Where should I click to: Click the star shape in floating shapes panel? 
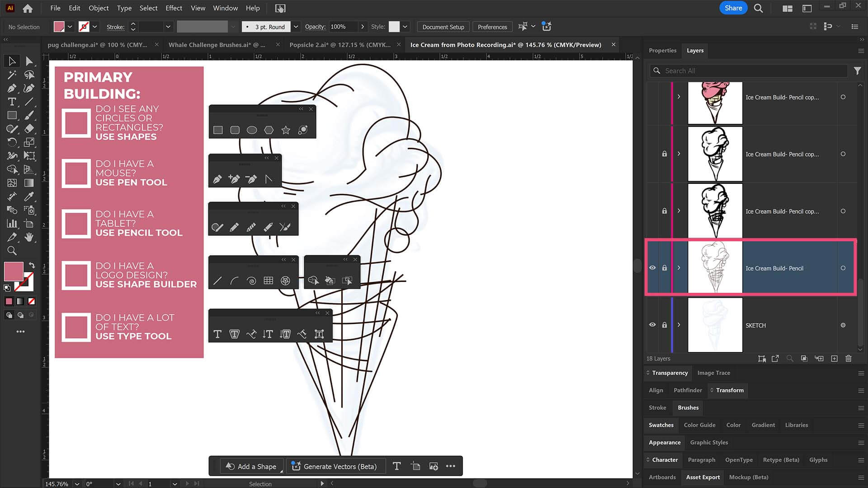click(286, 130)
